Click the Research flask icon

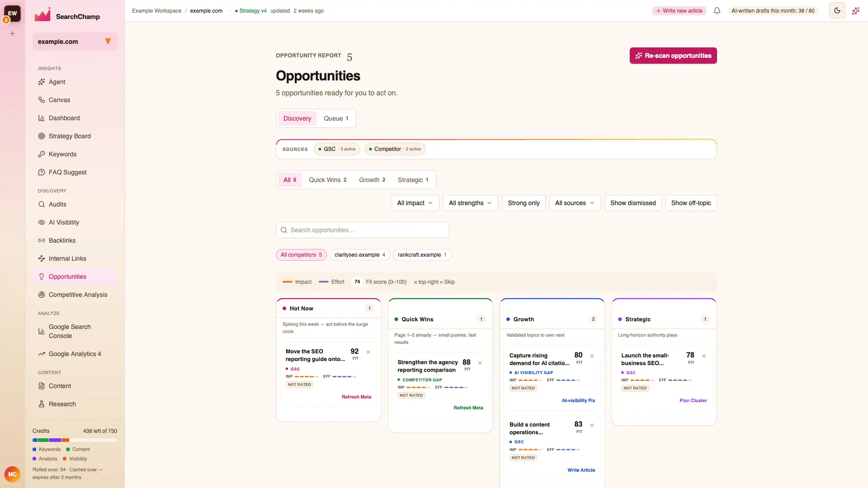click(42, 404)
